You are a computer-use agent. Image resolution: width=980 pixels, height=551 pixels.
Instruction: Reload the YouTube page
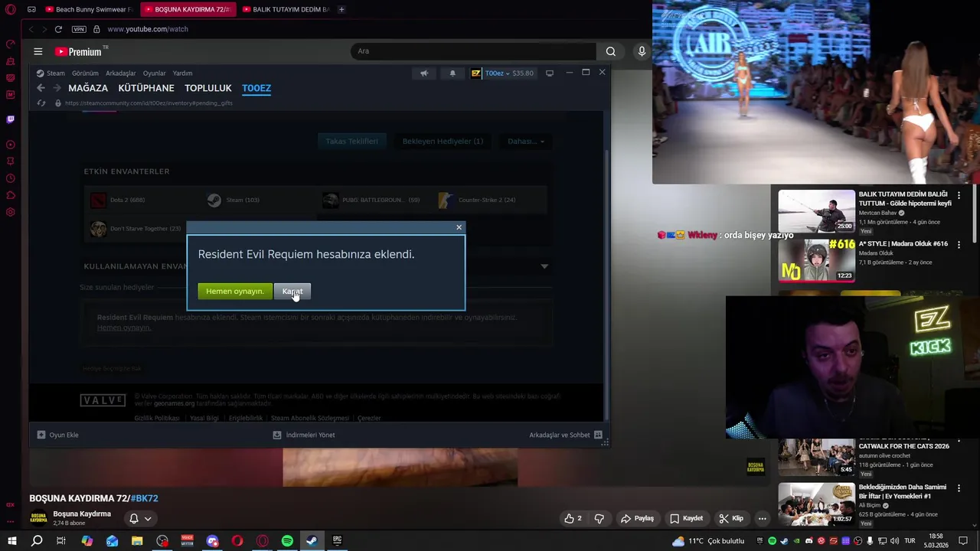coord(58,29)
